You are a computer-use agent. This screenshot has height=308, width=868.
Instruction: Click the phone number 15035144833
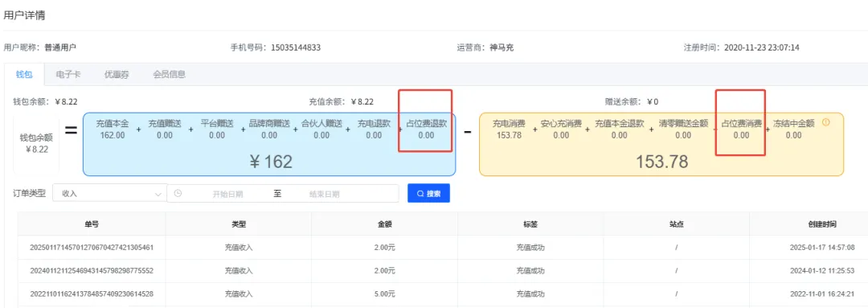point(296,47)
